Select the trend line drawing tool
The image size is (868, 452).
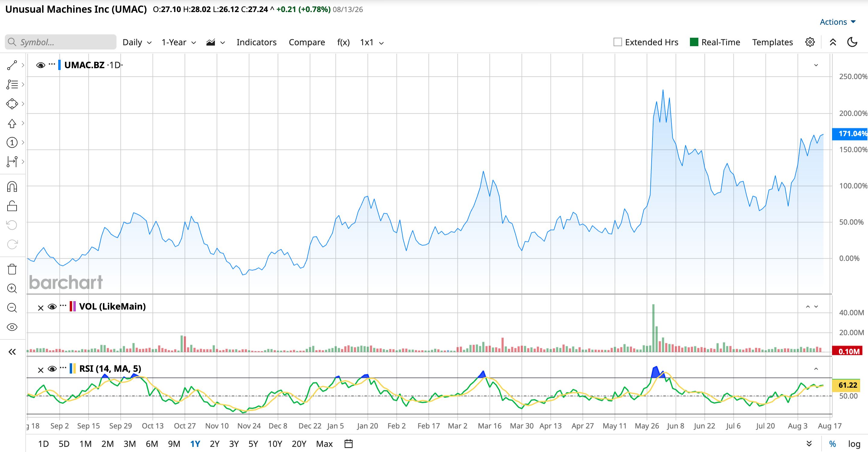click(12, 65)
